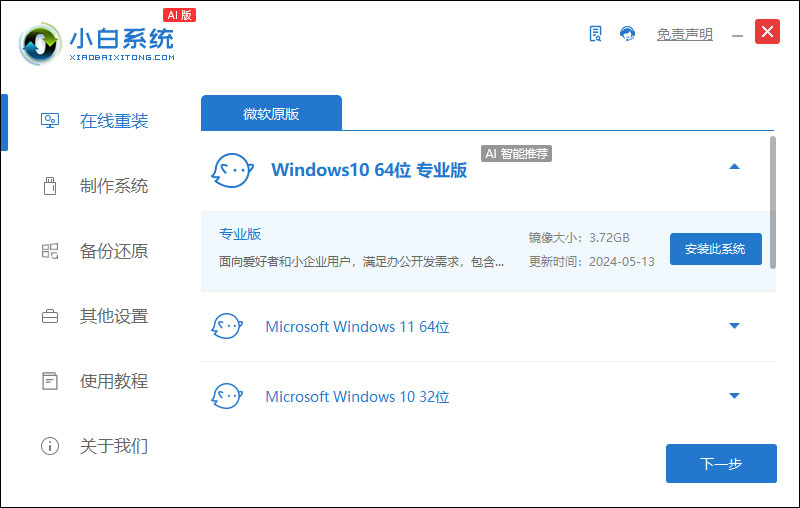The width and height of the screenshot is (800, 508).
Task: Click the 专业版 edition title
Action: point(240,234)
